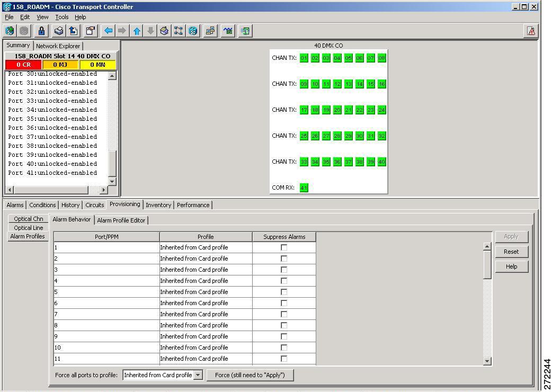The image size is (552, 392).
Task: Click the globe network scope icon
Action: (193, 31)
